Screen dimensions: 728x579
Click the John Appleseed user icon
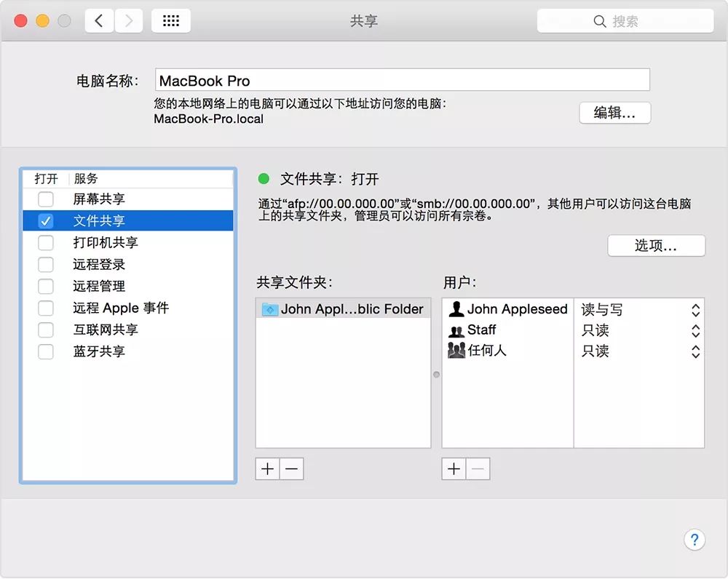456,309
